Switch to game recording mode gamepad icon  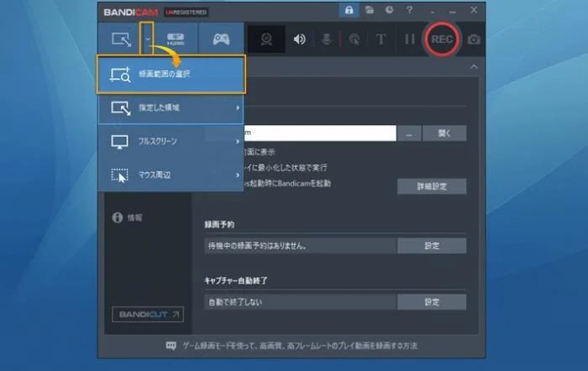point(221,39)
